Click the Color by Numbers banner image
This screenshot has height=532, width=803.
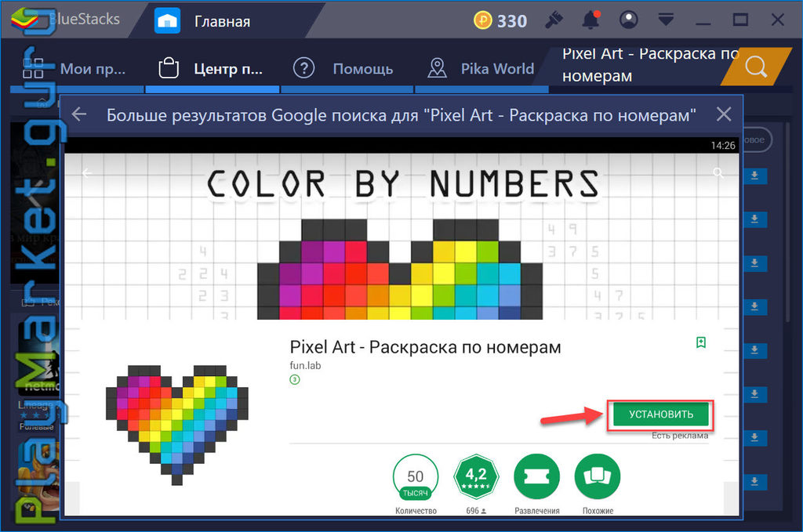[401, 237]
